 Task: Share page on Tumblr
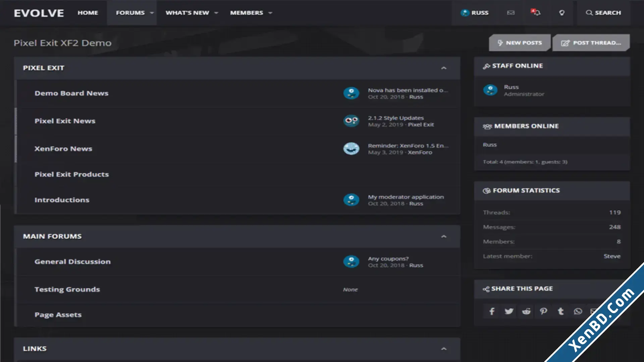click(561, 311)
